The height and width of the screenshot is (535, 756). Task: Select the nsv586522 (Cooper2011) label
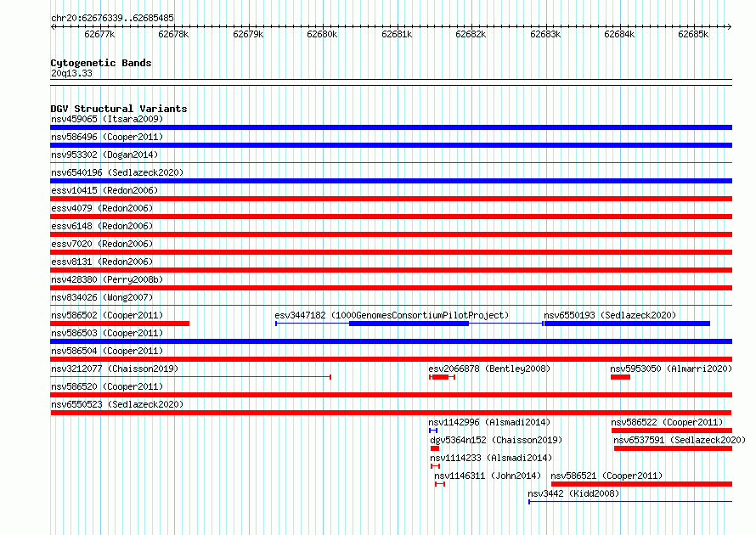point(667,422)
